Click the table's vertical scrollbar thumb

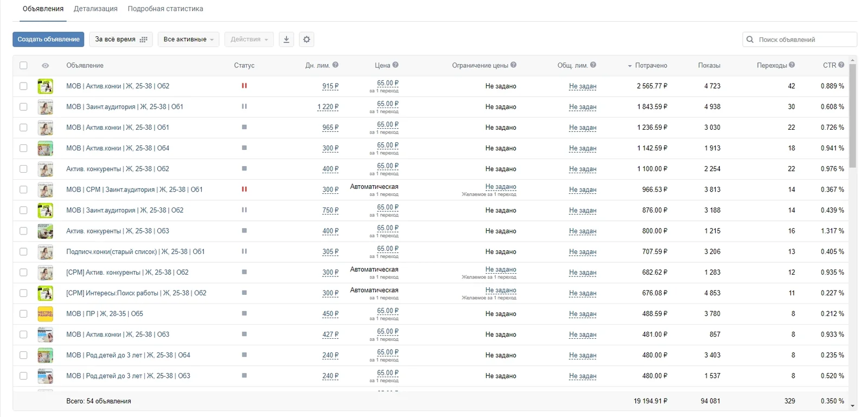[853, 116]
